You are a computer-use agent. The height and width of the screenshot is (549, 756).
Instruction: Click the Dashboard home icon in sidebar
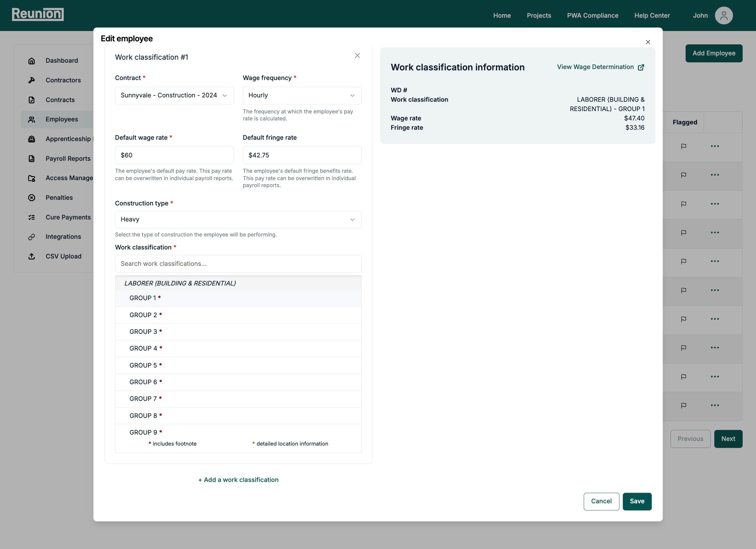[32, 61]
